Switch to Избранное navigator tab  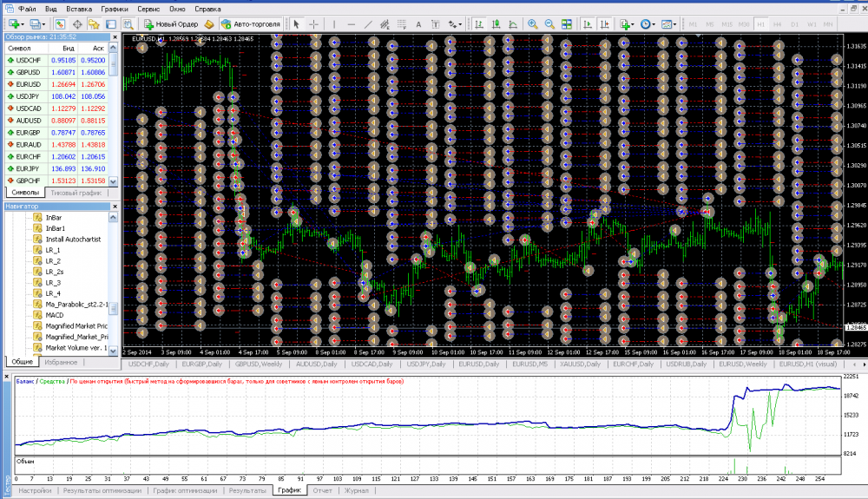[61, 363]
